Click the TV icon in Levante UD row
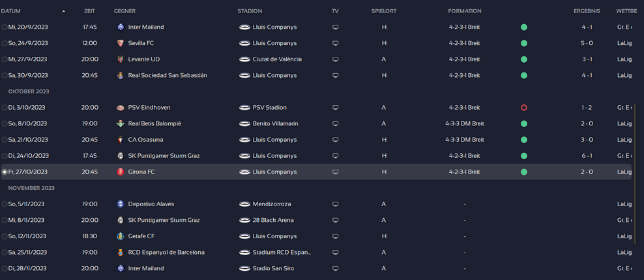Image resolution: width=644 pixels, height=280 pixels. pyautogui.click(x=336, y=59)
